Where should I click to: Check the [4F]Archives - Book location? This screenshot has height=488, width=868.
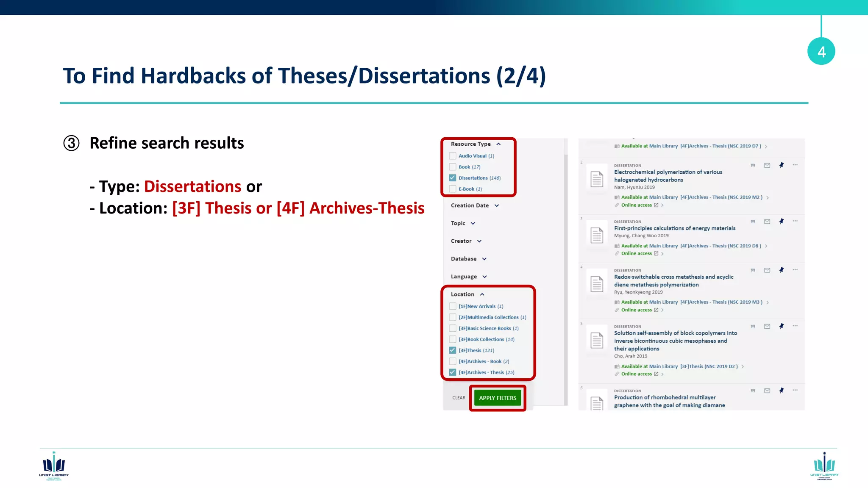point(453,361)
